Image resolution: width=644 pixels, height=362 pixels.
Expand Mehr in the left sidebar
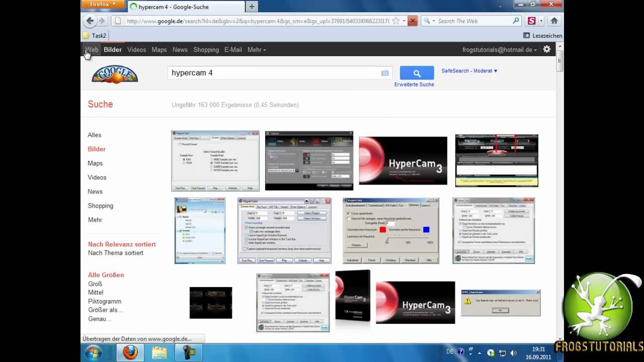(x=95, y=220)
